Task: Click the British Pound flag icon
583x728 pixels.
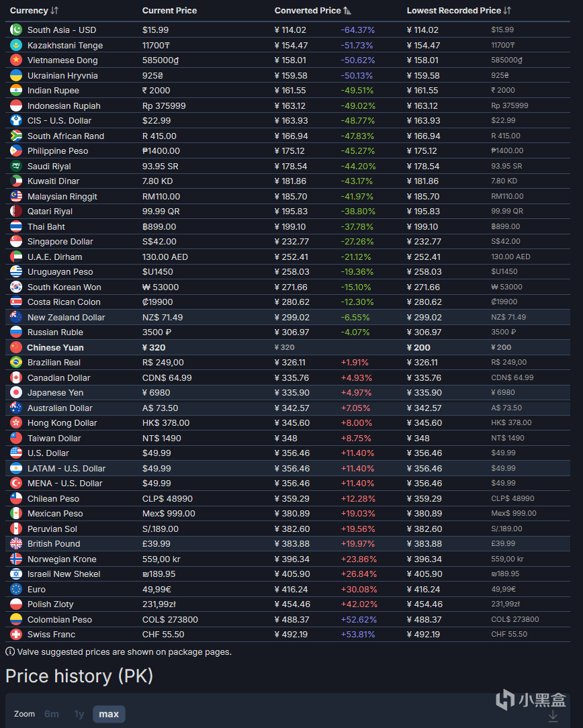Action: [16, 544]
